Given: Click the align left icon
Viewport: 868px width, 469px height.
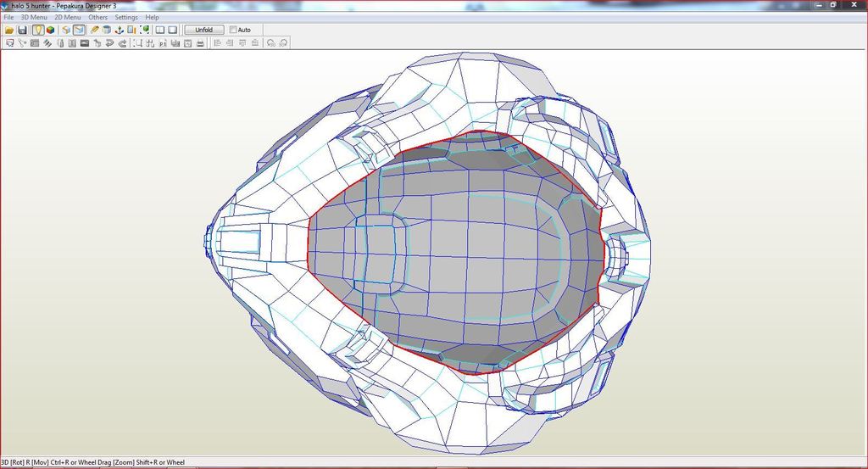Looking at the screenshot, I should click(217, 43).
